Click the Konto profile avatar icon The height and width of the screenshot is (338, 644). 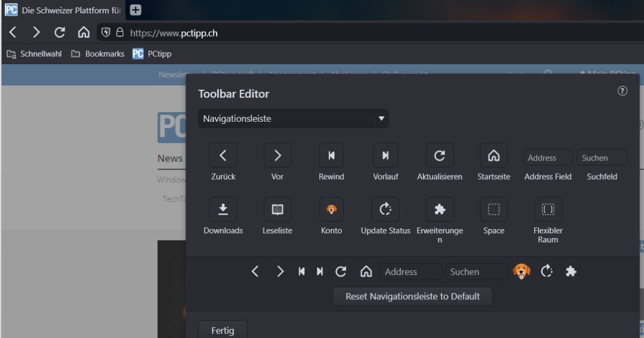tap(331, 209)
